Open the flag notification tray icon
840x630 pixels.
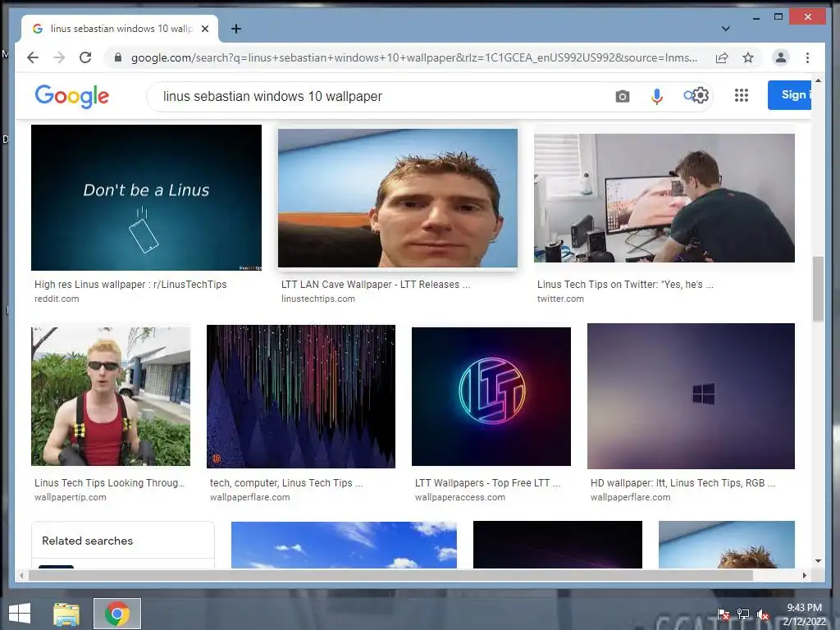click(724, 614)
